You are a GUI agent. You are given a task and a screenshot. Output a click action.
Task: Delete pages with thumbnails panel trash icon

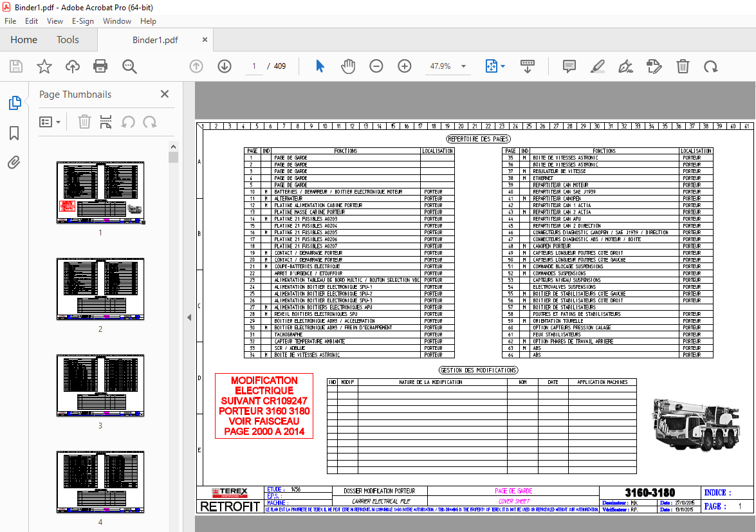[84, 122]
